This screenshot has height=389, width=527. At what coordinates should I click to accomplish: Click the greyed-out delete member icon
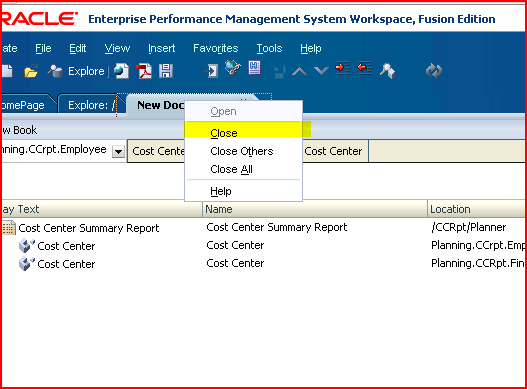[x=278, y=71]
